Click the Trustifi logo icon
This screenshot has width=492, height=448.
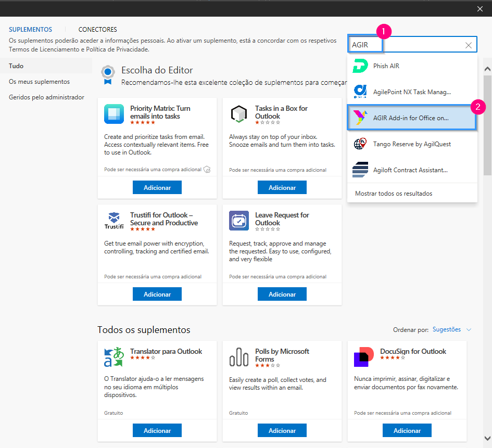(114, 221)
